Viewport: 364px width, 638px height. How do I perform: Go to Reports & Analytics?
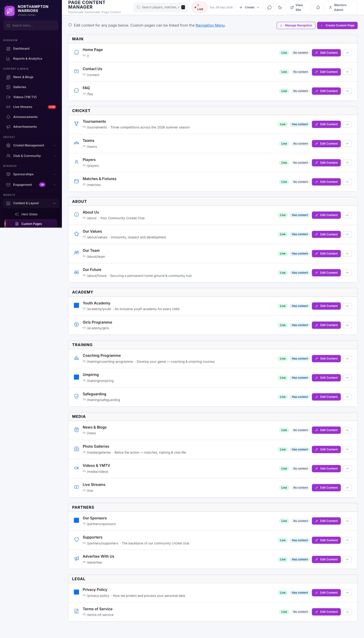tap(31, 59)
